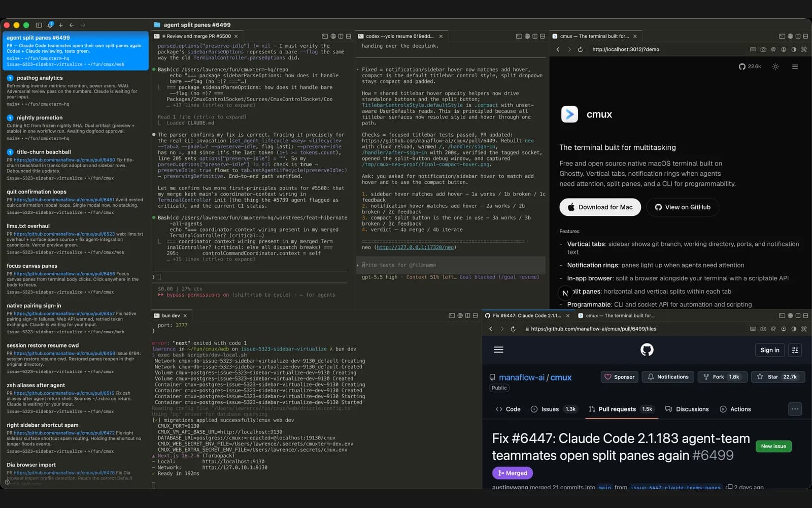Close the Review and merge PR #5500 tab
This screenshot has height=508, width=812.
[x=236, y=37]
